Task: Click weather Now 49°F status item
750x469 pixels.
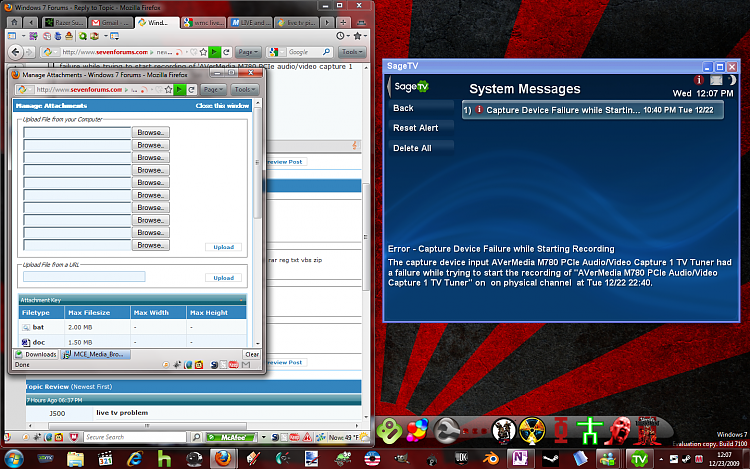Action: [x=349, y=437]
